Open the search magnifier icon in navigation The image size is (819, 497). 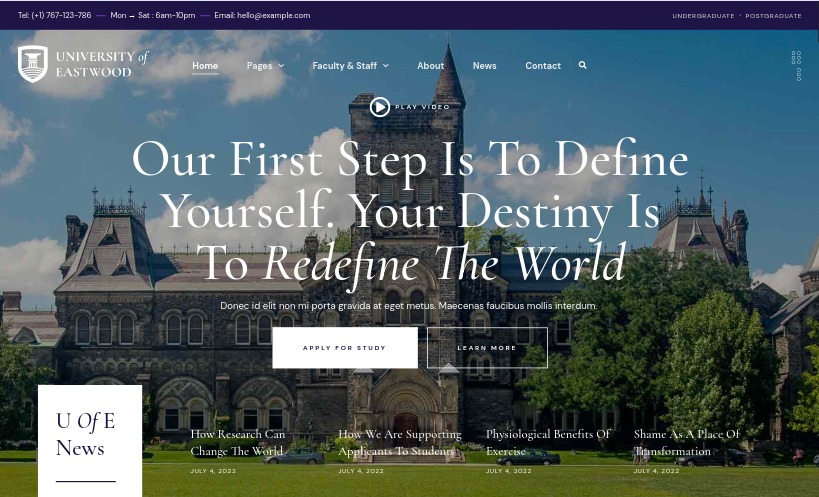582,65
